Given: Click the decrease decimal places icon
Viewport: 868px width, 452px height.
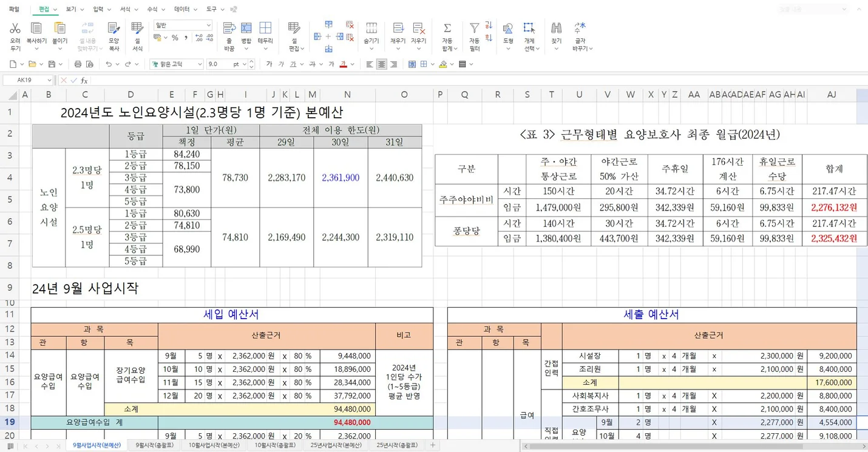Looking at the screenshot, I should pyautogui.click(x=210, y=38).
